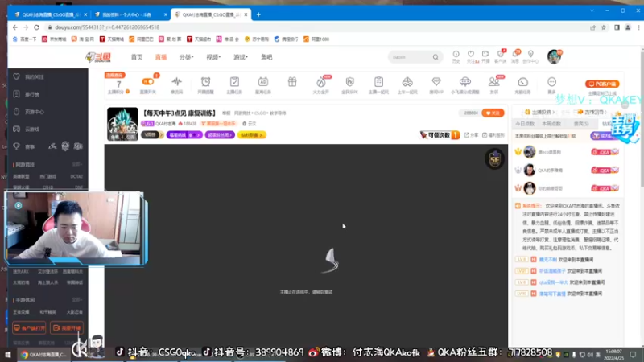This screenshot has height=362, width=644.
Task: Switch to 今日贡献 tab in right panel
Action: coord(525,124)
